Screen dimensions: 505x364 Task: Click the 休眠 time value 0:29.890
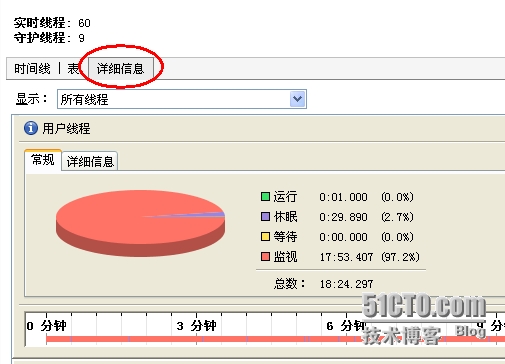coord(343,217)
